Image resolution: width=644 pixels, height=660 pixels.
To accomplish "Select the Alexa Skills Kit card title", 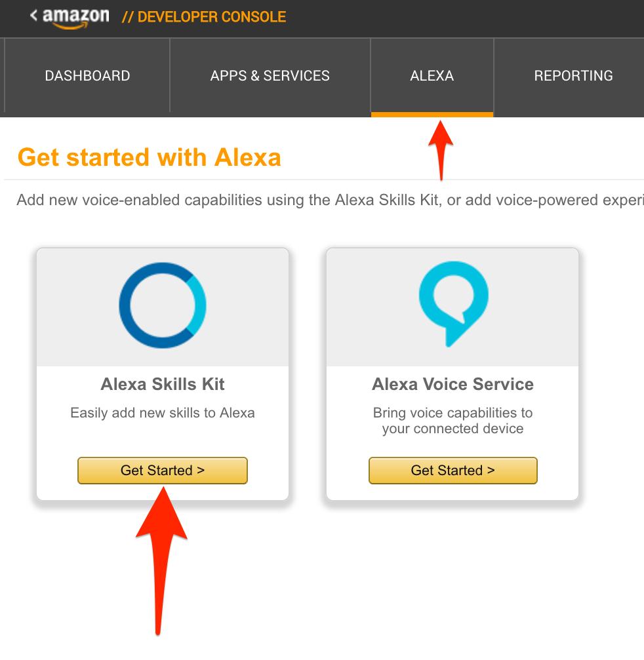I will tap(163, 385).
